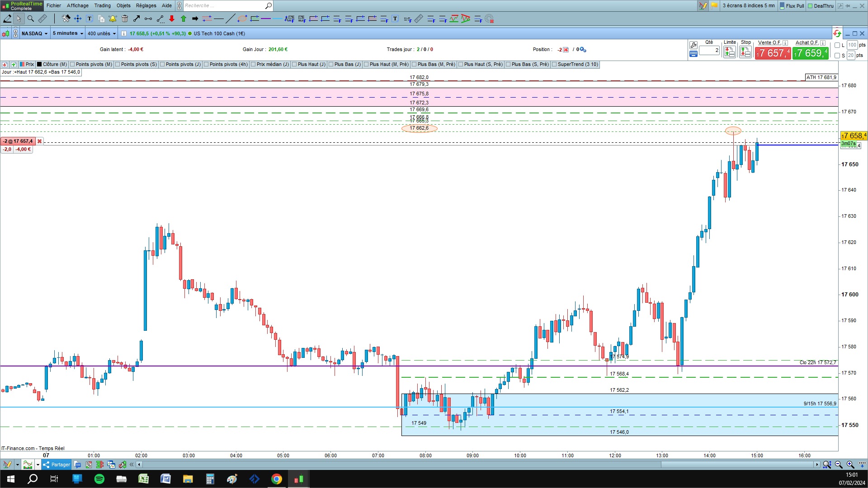Image resolution: width=868 pixels, height=488 pixels.
Task: Click the blue keyboard shortcuts icon
Action: [x=693, y=54]
